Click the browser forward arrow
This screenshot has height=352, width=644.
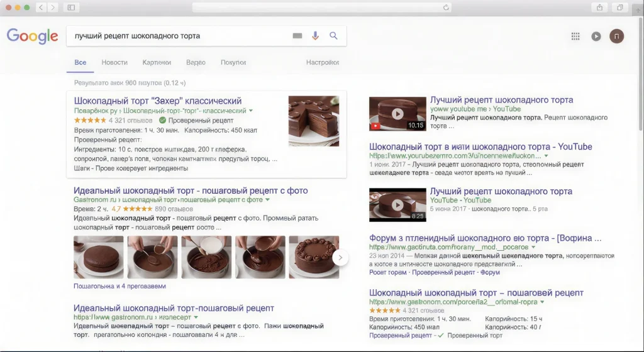53,8
